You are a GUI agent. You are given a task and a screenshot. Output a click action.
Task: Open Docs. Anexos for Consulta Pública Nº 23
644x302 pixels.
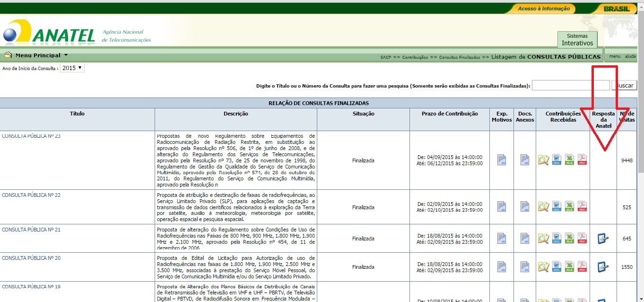tap(525, 160)
